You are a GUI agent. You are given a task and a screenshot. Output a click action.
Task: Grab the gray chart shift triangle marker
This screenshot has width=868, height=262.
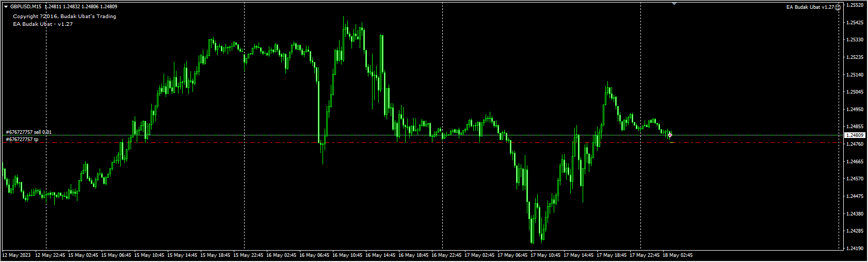(x=674, y=4)
